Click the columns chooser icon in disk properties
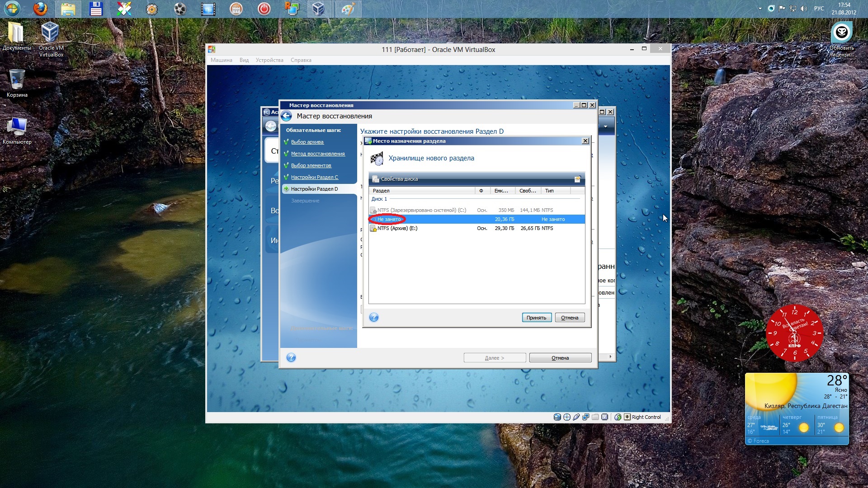Viewport: 868px width, 488px height. pyautogui.click(x=577, y=179)
